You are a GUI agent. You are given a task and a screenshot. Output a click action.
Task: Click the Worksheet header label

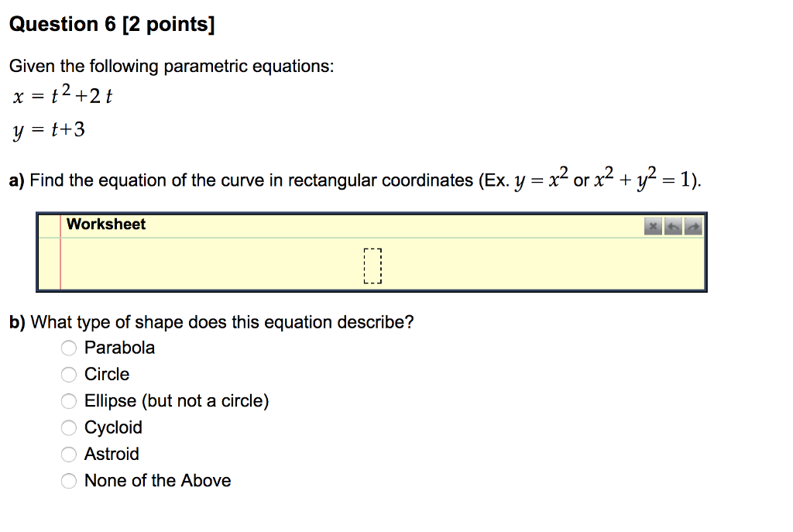pos(106,225)
